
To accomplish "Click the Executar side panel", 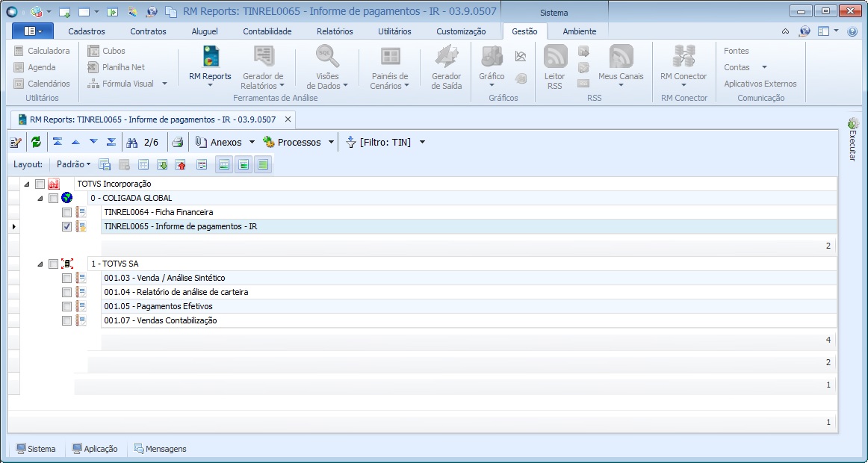I will (x=853, y=140).
